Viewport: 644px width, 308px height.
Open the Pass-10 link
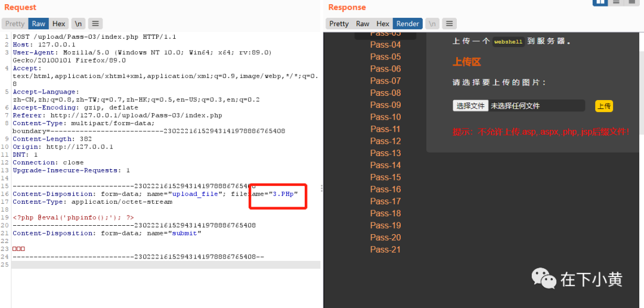point(385,117)
